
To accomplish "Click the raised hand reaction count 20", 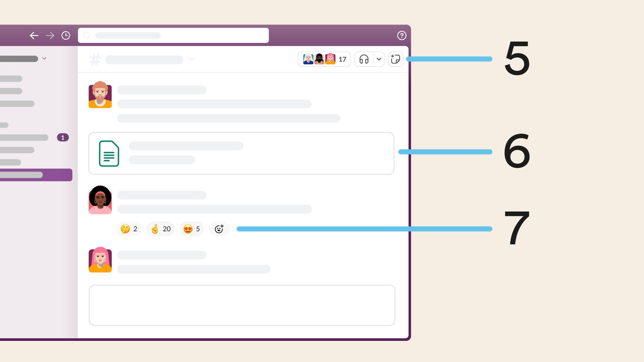I will 161,229.
